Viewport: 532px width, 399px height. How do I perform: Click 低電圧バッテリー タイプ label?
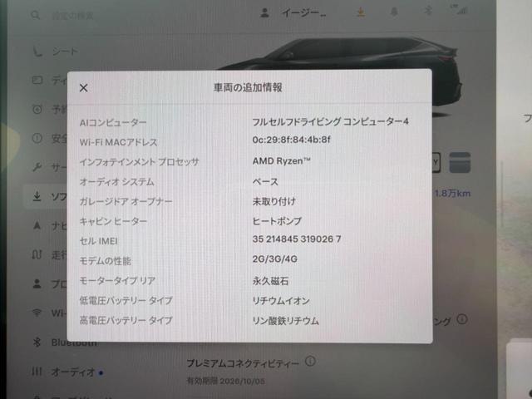pos(126,301)
